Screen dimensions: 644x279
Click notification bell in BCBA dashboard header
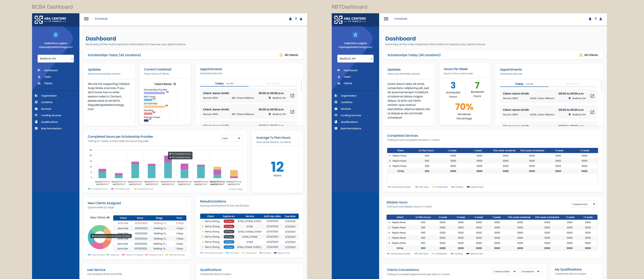click(x=290, y=19)
